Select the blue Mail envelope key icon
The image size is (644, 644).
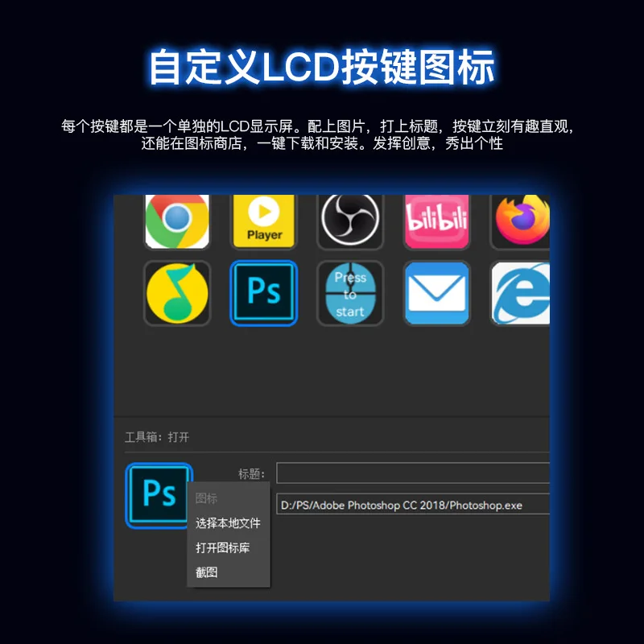[437, 293]
